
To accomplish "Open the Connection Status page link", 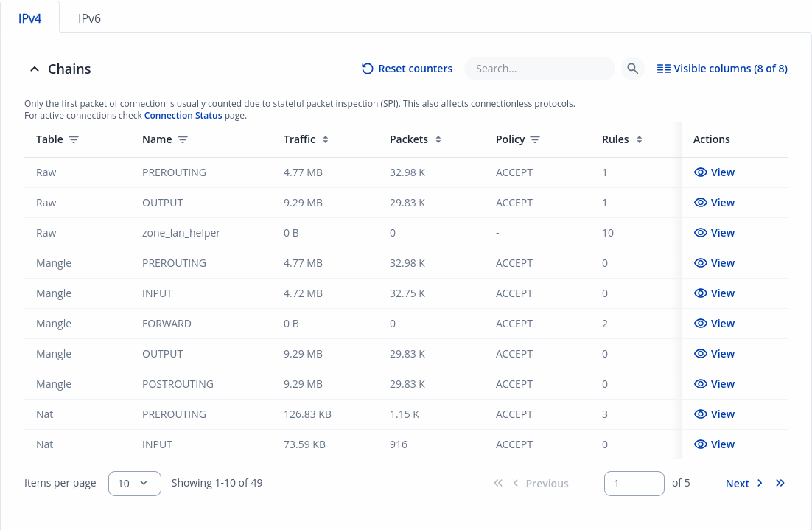I will 183,116.
